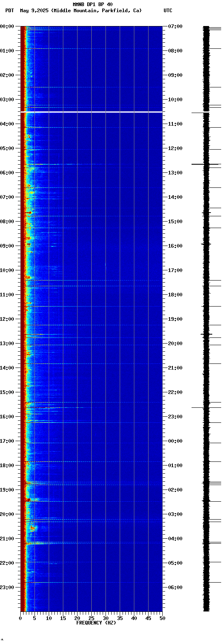
Task: Click the 15:00 PDT time label
Action: click(x=7, y=392)
